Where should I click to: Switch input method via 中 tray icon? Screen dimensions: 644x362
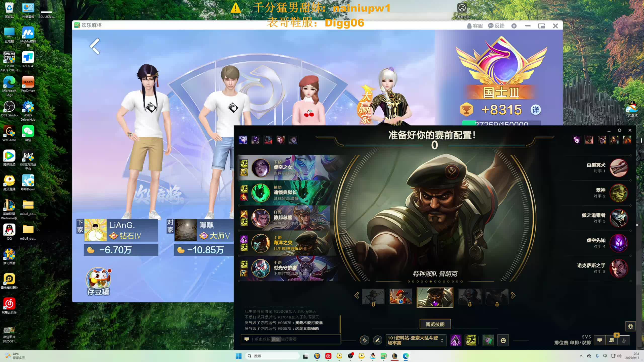coord(605,356)
